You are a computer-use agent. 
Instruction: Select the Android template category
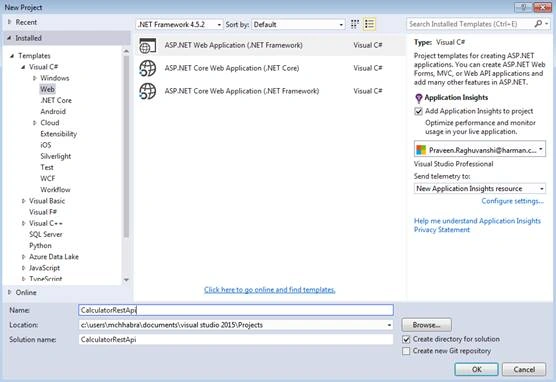pos(53,111)
